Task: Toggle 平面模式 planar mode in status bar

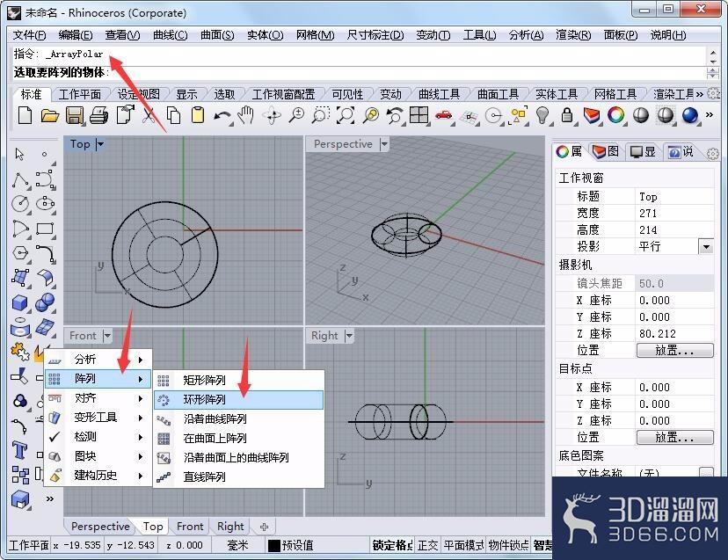Action: 464,545
